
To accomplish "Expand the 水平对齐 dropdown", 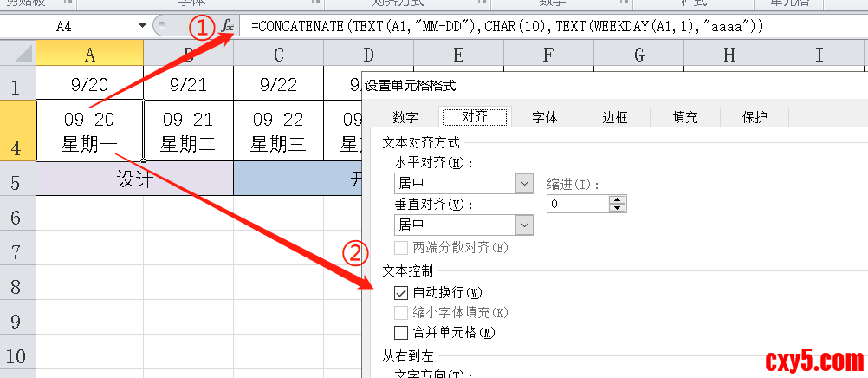I will (524, 183).
